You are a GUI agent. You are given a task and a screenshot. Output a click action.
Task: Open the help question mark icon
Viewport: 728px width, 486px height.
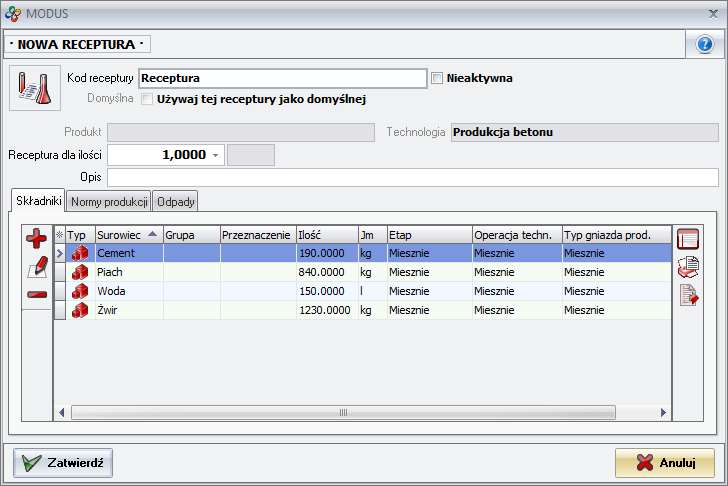pyautogui.click(x=704, y=45)
